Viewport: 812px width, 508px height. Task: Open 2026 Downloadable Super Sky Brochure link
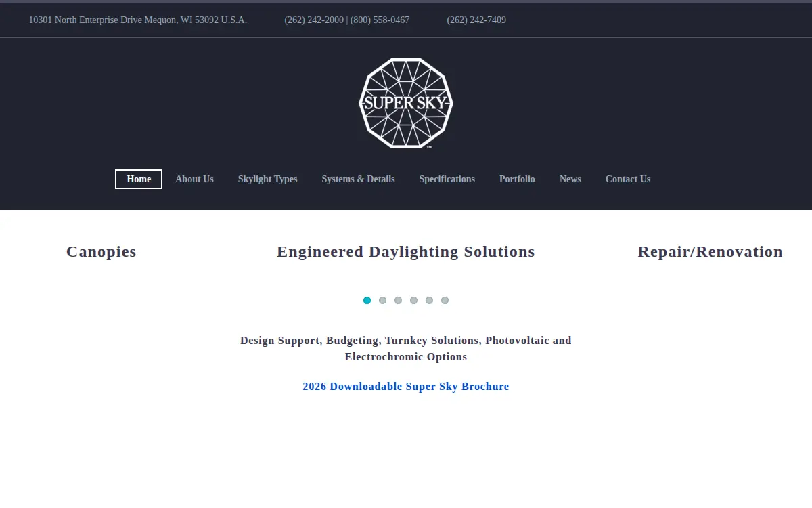tap(406, 387)
